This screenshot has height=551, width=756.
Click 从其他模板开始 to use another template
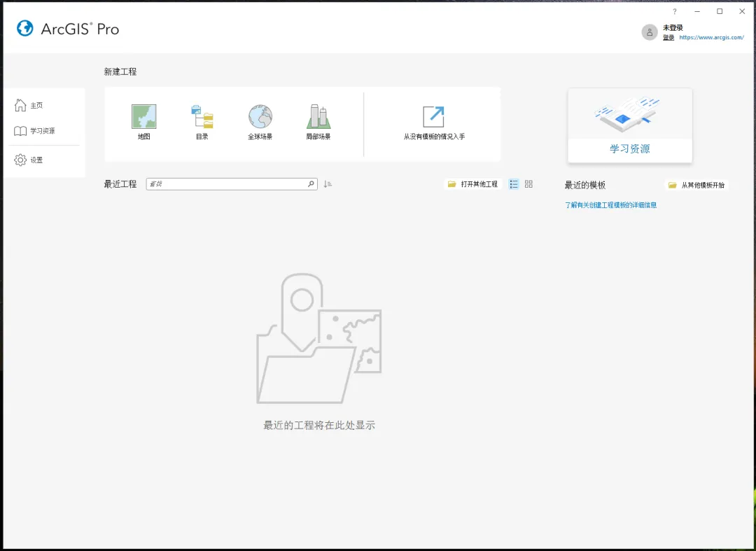tap(696, 185)
